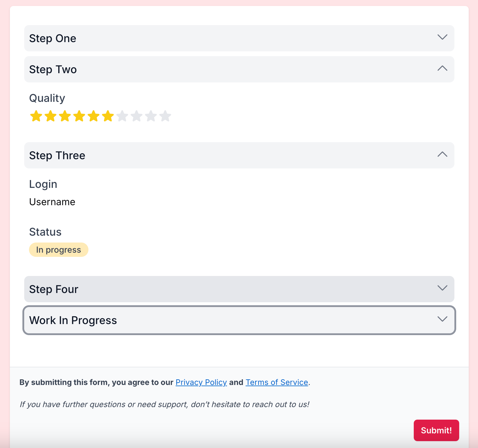Rate Quality four stars
This screenshot has height=448, width=478.
79,116
